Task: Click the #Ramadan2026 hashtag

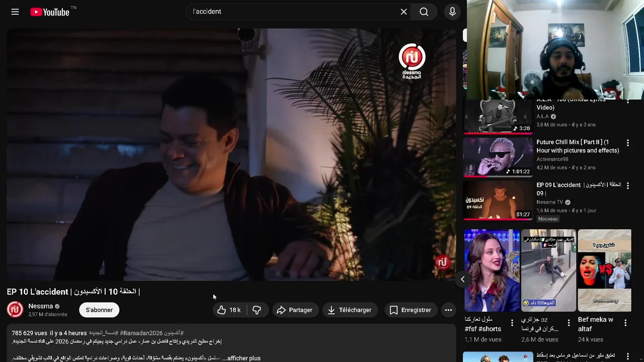Action: [x=141, y=333]
